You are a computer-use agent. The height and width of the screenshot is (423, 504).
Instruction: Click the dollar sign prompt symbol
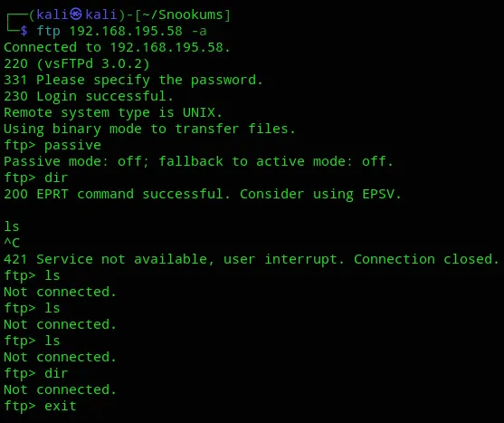click(24, 31)
